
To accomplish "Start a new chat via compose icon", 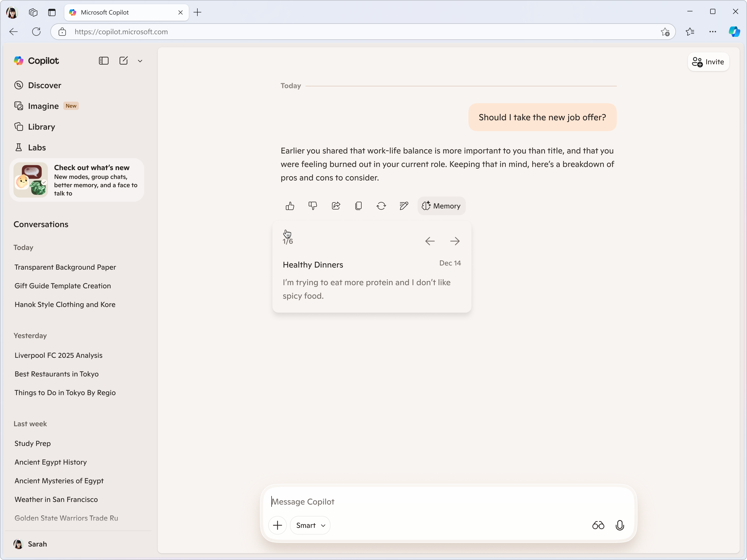I will [124, 61].
